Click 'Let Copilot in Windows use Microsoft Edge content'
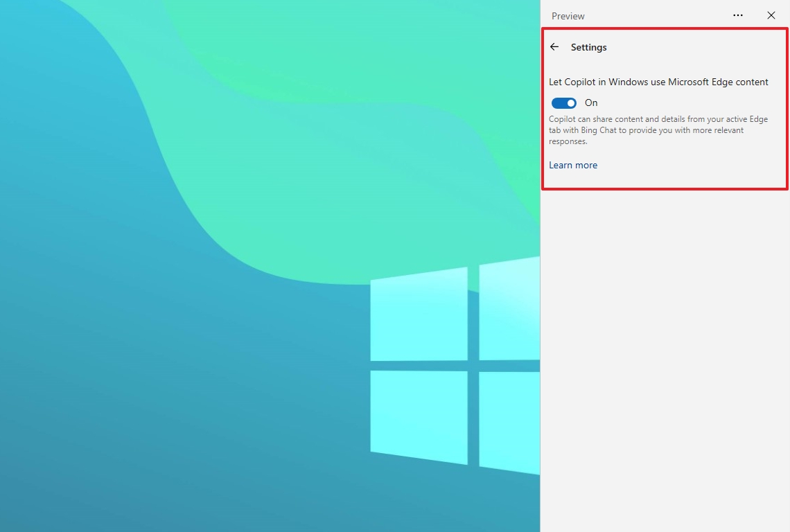790x532 pixels. pyautogui.click(x=658, y=82)
